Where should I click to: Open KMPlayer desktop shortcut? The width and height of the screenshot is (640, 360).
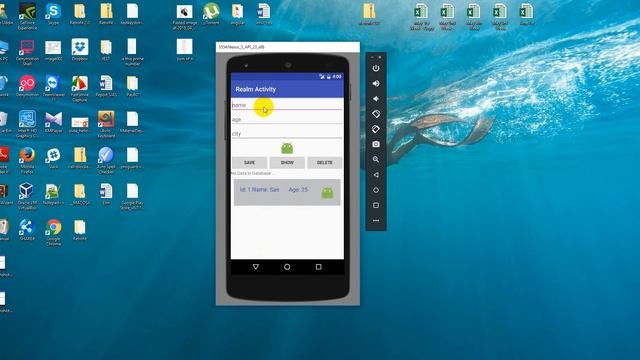pyautogui.click(x=53, y=122)
